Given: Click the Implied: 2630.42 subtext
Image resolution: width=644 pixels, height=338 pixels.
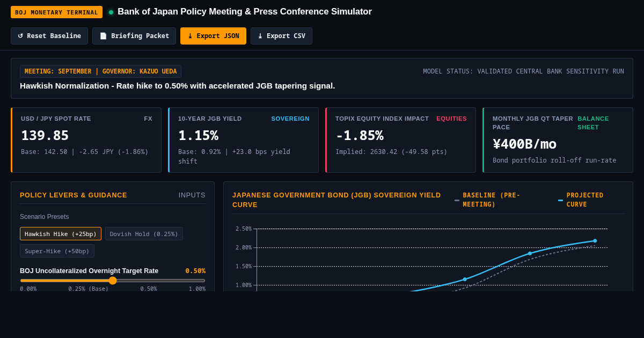Looking at the screenshot, I should pos(391,152).
